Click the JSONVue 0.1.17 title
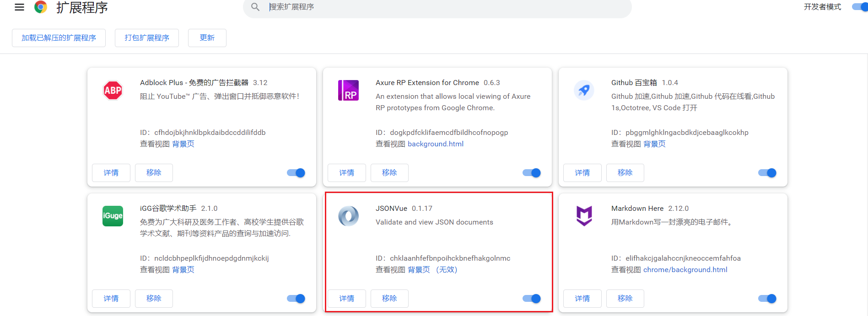 [x=404, y=209]
